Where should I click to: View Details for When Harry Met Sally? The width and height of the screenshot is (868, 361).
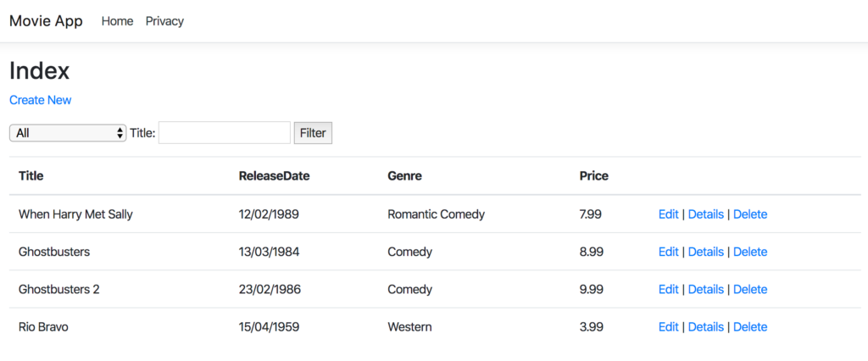(x=706, y=214)
